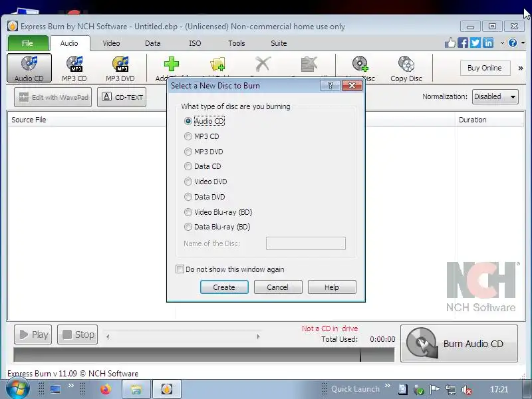The height and width of the screenshot is (399, 532).
Task: Click the Action Center flag icon
Action: (x=435, y=390)
